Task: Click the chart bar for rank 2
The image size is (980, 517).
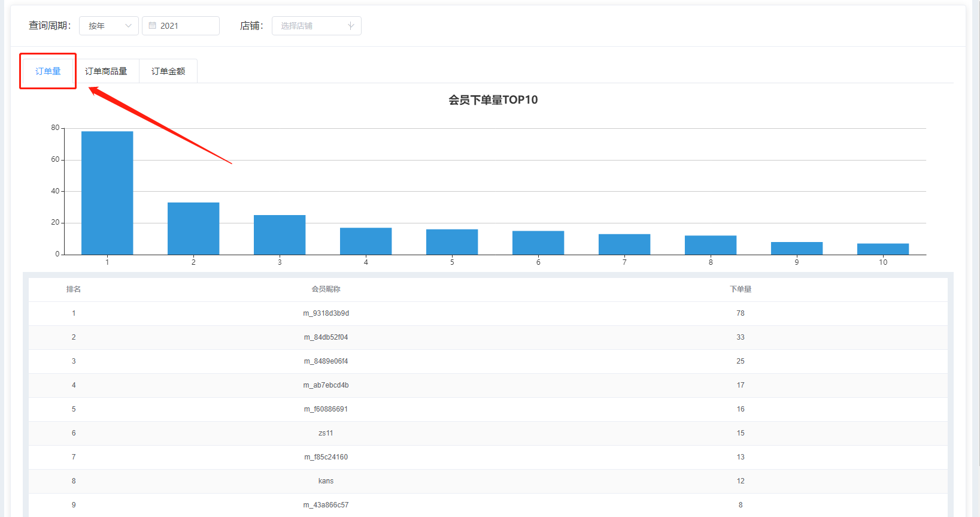Action: [x=193, y=228]
